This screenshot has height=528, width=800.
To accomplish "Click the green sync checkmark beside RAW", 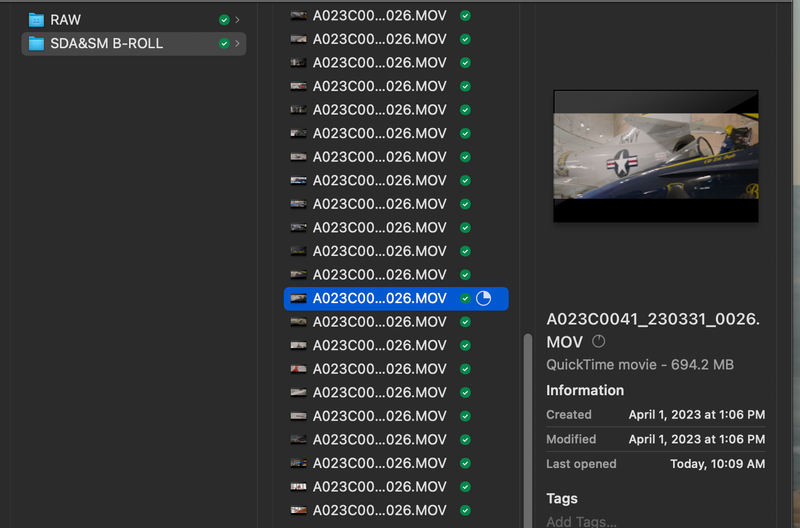I will pyautogui.click(x=224, y=20).
